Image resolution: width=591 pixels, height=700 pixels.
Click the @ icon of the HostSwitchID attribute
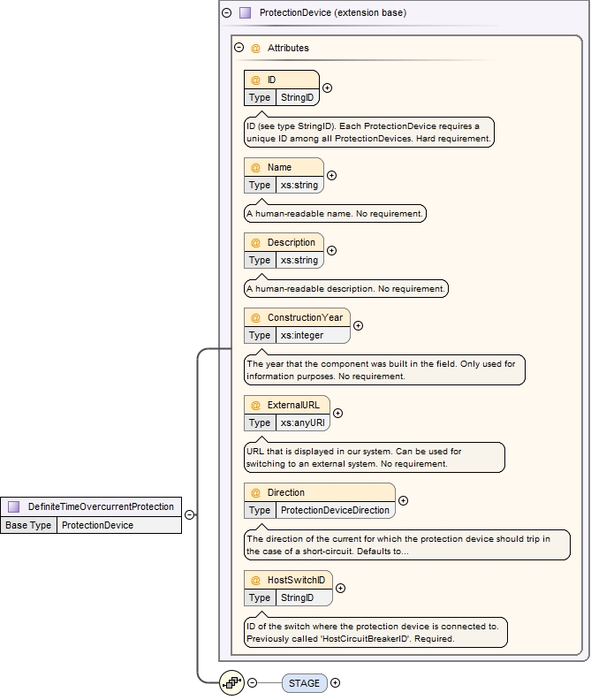pos(255,581)
